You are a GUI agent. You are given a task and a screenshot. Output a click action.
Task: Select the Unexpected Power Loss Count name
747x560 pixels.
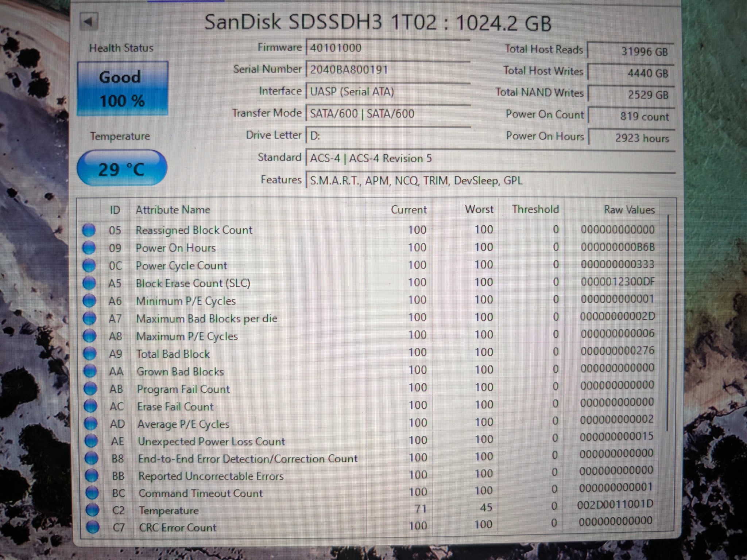pyautogui.click(x=211, y=442)
